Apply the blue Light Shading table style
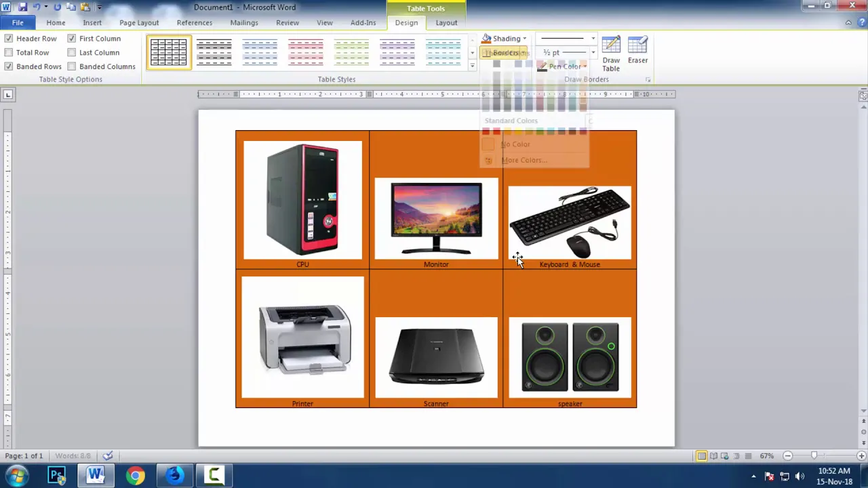 coord(260,52)
